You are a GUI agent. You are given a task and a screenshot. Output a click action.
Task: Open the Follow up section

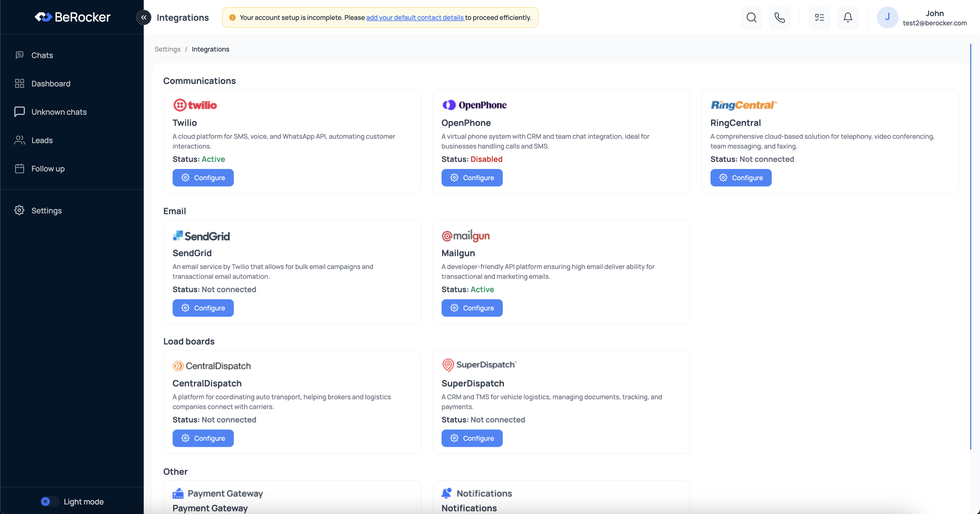48,169
